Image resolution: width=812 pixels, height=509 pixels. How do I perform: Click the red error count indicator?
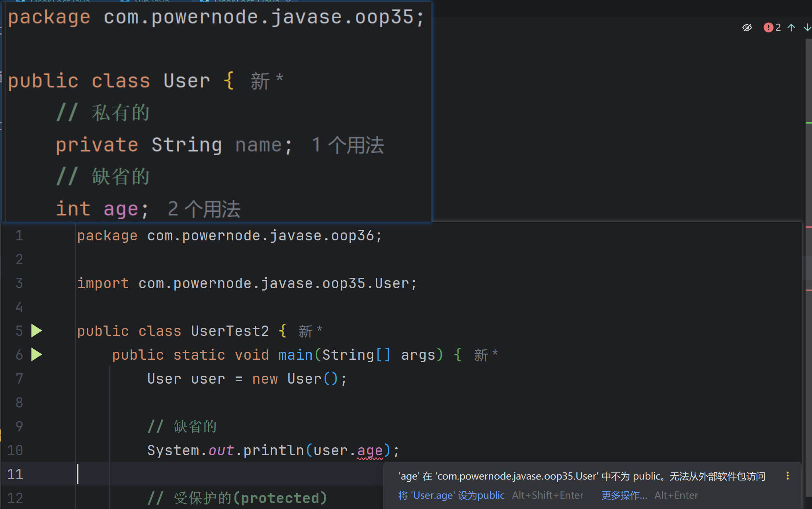[x=772, y=27]
